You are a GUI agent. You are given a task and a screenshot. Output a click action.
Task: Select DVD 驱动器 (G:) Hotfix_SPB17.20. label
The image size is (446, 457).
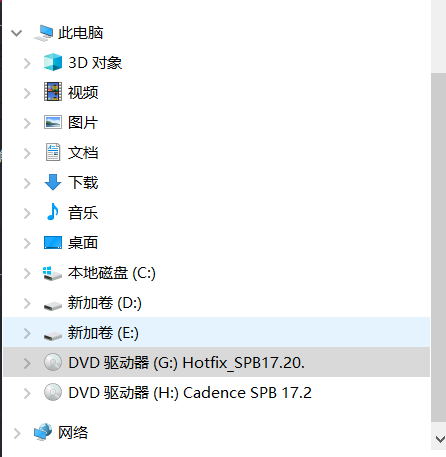[x=187, y=362]
